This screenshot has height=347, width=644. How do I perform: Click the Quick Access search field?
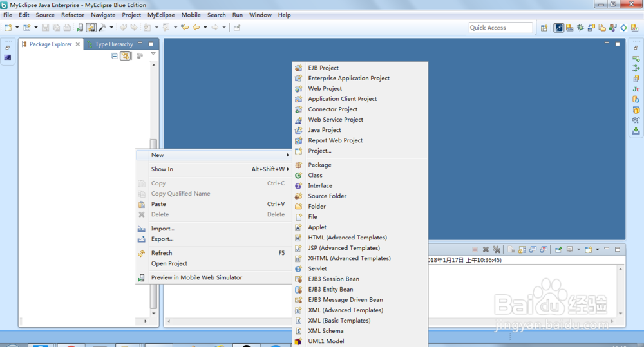tap(500, 28)
